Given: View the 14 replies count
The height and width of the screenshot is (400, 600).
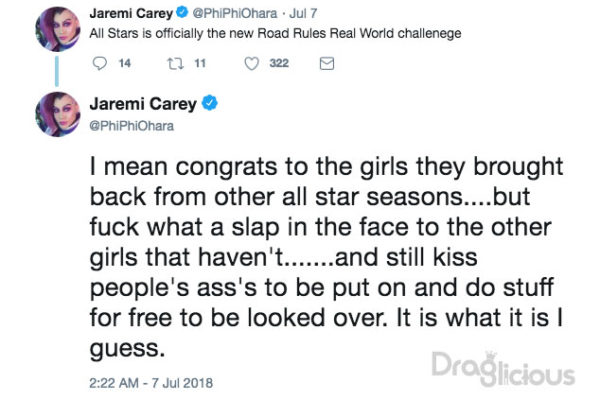Looking at the screenshot, I should pyautogui.click(x=125, y=63).
